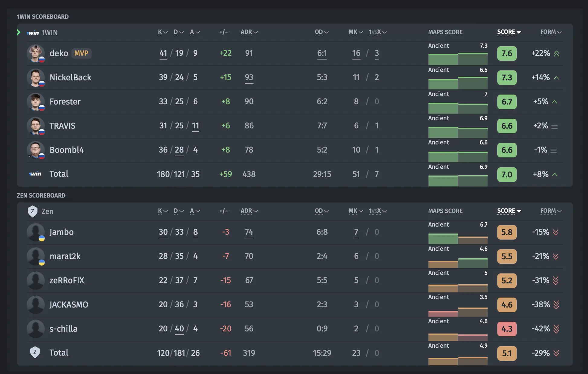Click the green arrow beside 1WIN header
The image size is (588, 374).
point(19,32)
